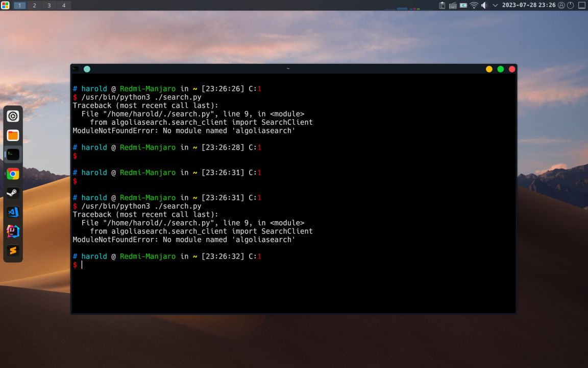588x368 pixels.
Task: Switch to virtual desktop 2
Action: pos(35,5)
